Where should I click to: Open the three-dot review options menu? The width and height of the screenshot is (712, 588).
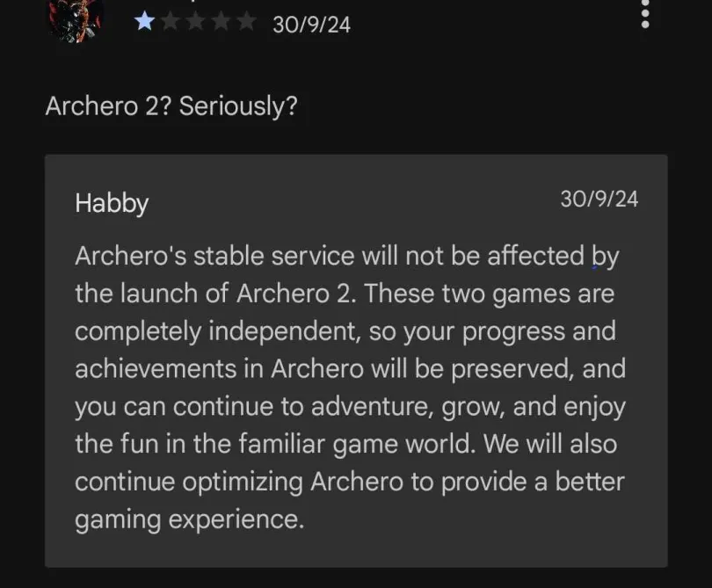(x=645, y=13)
